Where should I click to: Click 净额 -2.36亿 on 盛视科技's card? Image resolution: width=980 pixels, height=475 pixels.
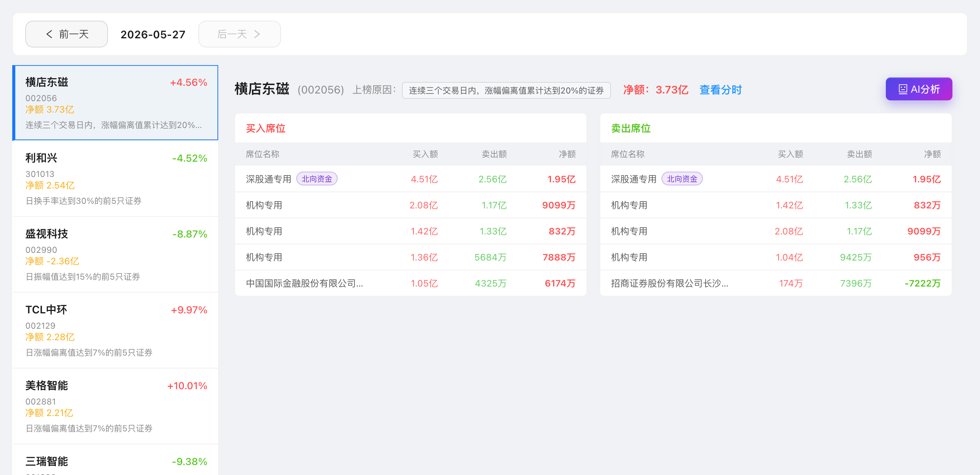point(52,261)
